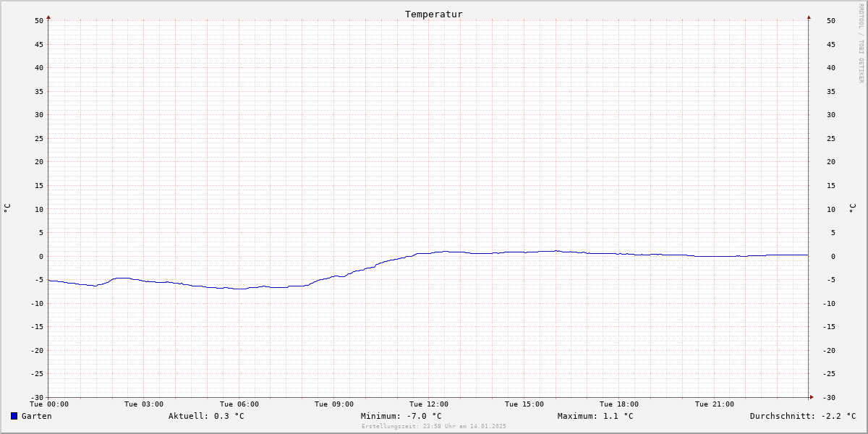
Task: Click the red arrow atop left axis
Action: 48,17
